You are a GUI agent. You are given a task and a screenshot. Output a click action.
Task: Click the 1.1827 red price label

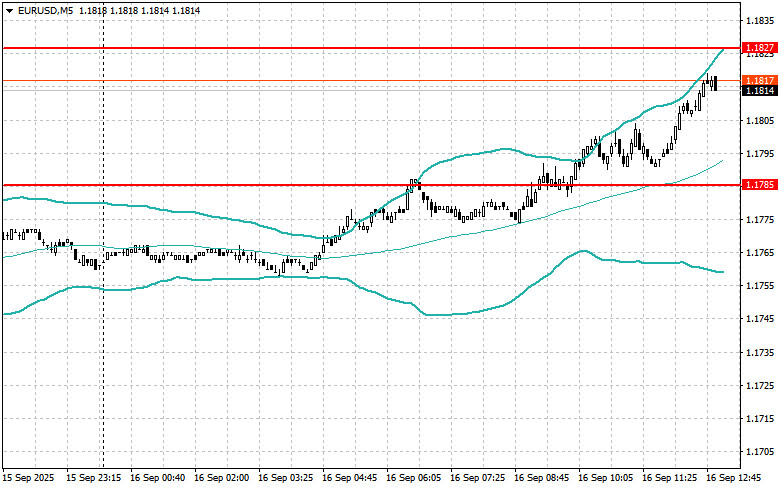[x=760, y=48]
